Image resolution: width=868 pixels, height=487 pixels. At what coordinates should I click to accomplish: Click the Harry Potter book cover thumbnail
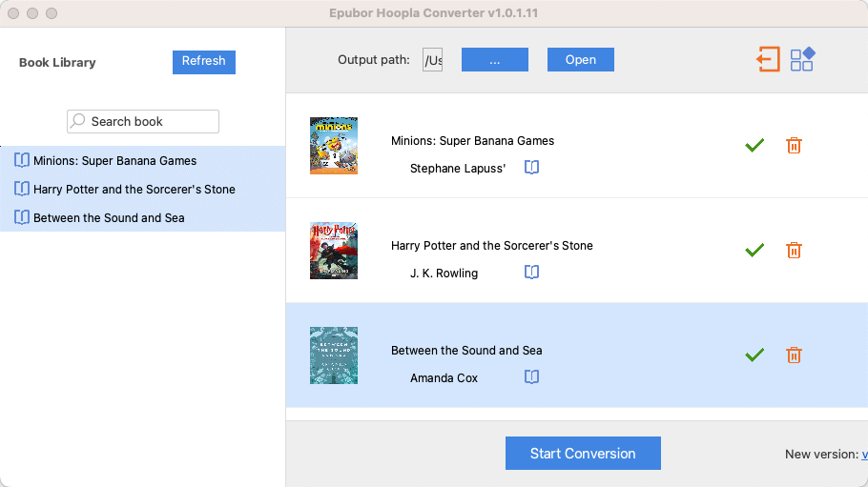pos(334,251)
